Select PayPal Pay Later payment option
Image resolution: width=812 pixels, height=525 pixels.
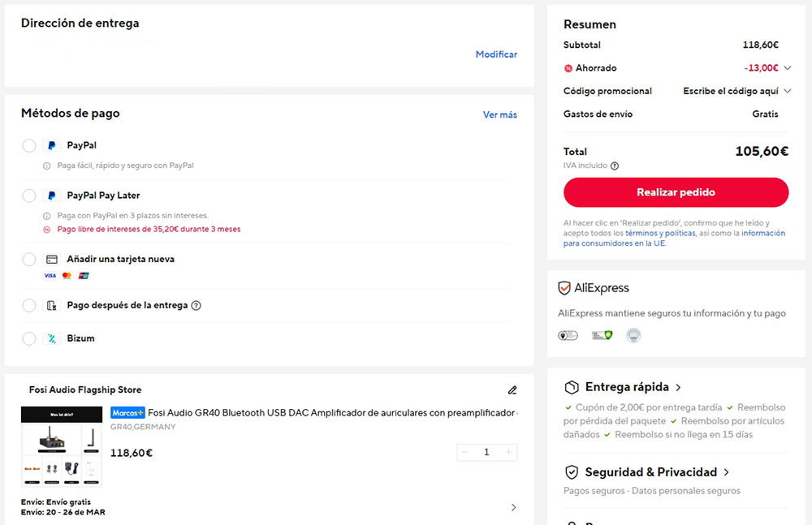coord(28,196)
